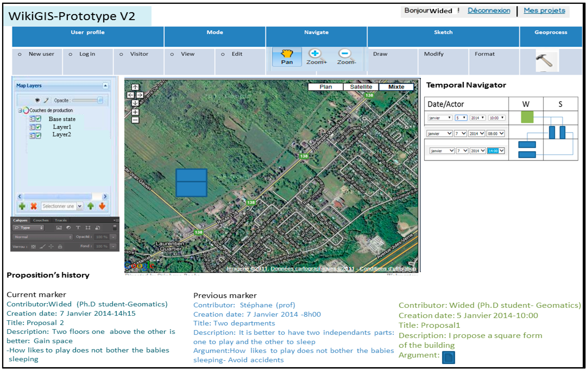
Task: Click the map pan-up arrow control
Action: pos(135,87)
